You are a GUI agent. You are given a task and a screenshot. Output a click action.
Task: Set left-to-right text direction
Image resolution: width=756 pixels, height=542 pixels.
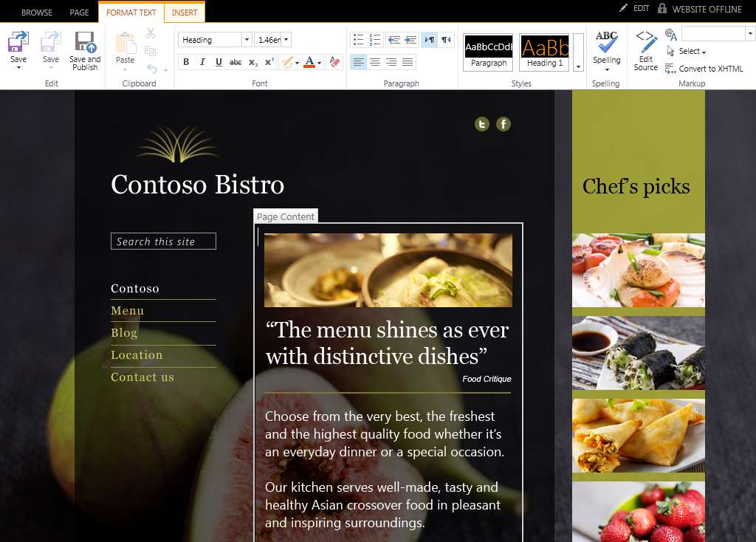point(430,40)
